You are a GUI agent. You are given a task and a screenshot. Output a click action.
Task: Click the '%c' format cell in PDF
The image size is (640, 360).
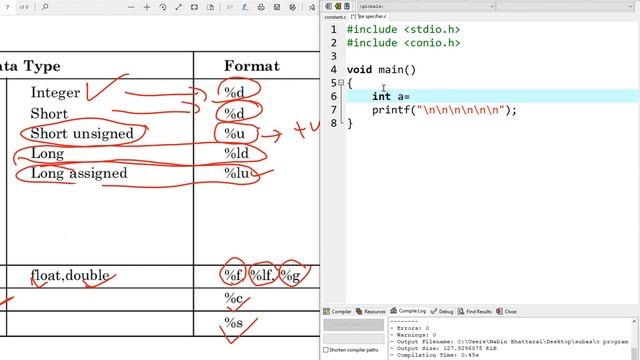pos(233,299)
